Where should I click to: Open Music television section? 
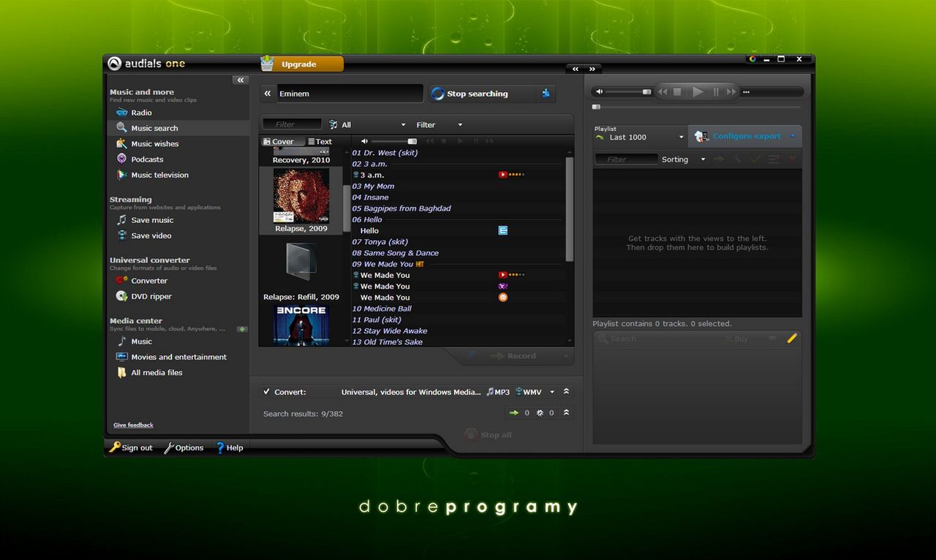point(152,175)
